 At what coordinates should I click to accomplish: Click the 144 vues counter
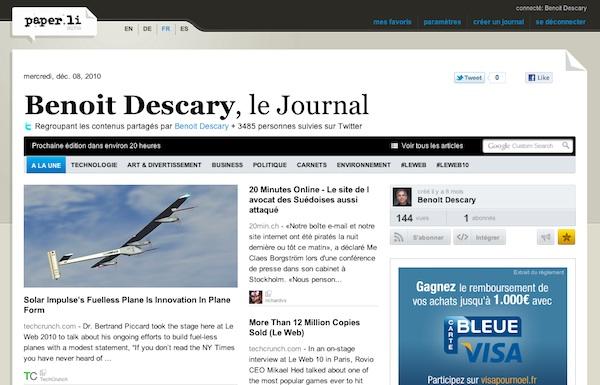pos(412,218)
